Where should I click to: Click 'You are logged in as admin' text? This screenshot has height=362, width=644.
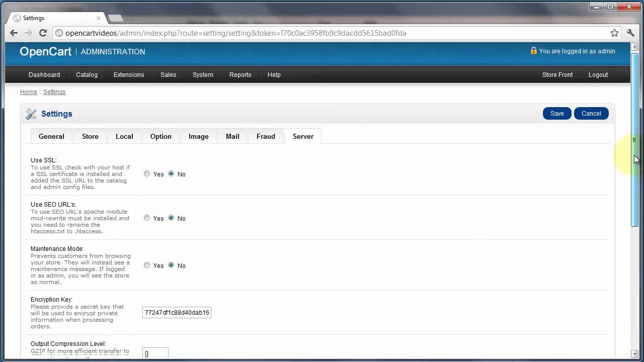point(577,51)
